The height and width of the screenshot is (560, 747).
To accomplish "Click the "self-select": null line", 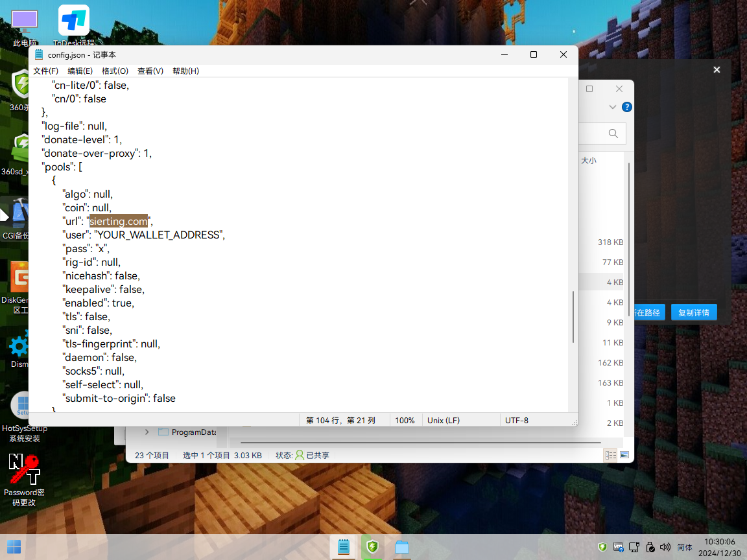I will pyautogui.click(x=103, y=385).
